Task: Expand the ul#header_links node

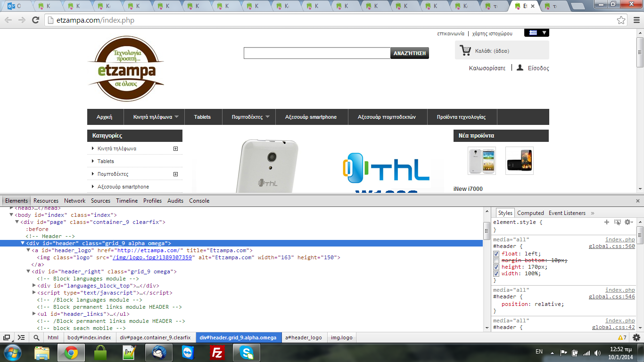Action: click(x=34, y=314)
